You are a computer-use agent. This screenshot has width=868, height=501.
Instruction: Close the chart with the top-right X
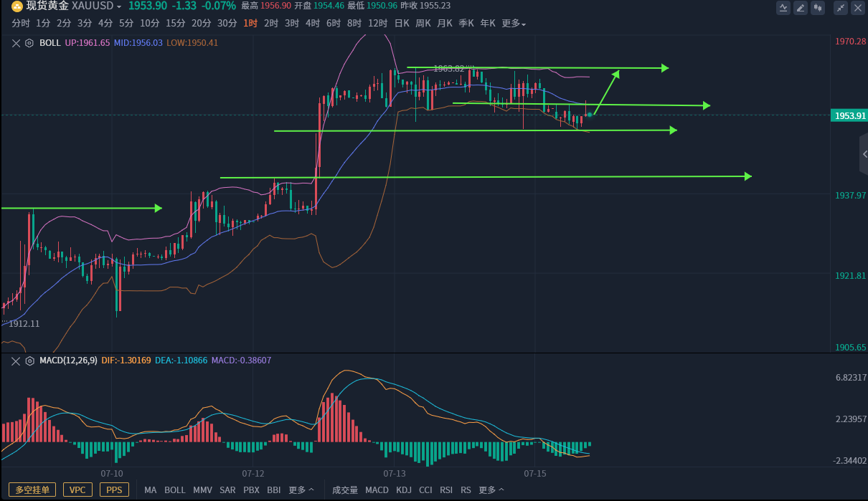click(857, 8)
